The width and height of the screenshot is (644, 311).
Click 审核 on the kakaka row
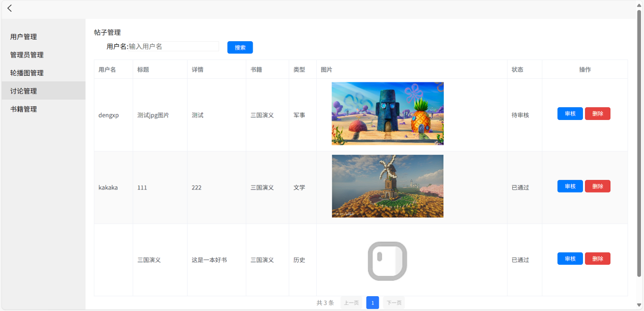(x=569, y=186)
